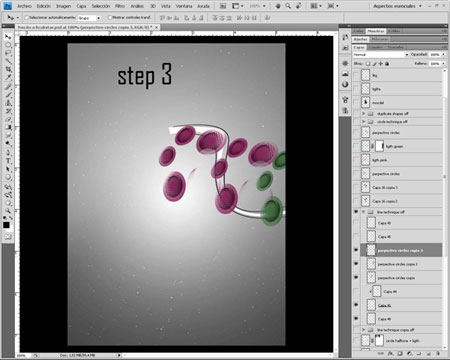Image resolution: width=450 pixels, height=360 pixels.
Task: Click the lock position icon
Action: pyautogui.click(x=381, y=63)
